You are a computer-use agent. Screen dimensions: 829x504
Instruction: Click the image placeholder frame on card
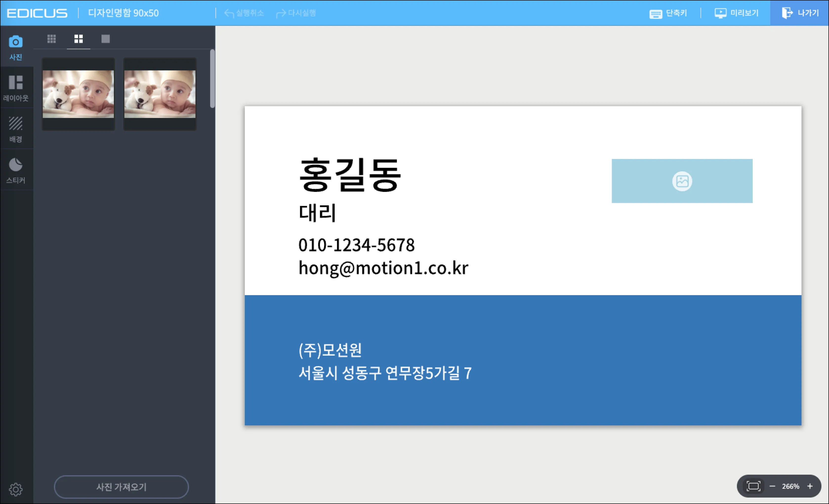(x=682, y=181)
